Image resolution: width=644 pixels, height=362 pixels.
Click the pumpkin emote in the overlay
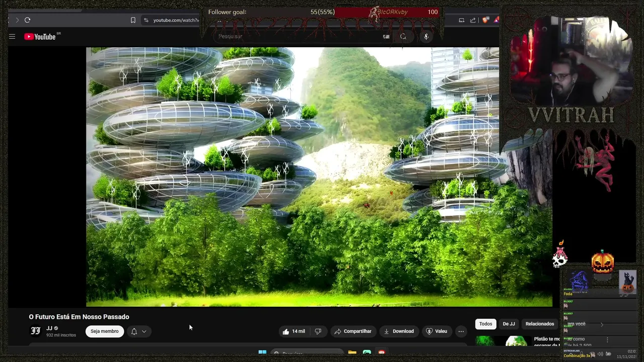(x=603, y=262)
